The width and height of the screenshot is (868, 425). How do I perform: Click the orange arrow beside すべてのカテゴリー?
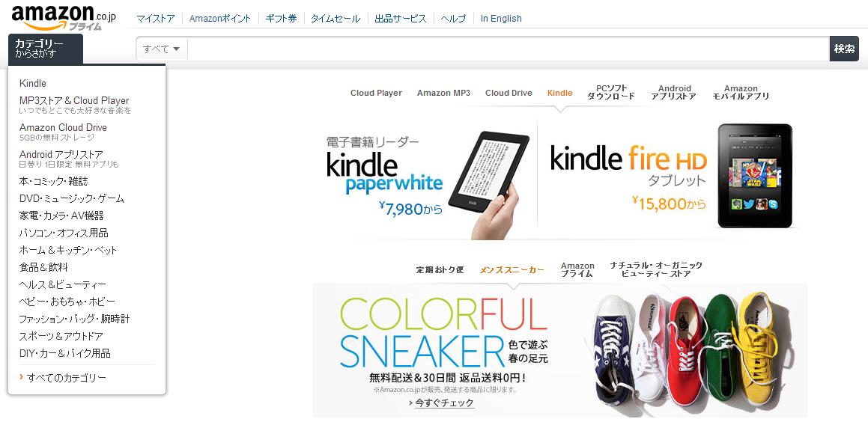pyautogui.click(x=22, y=377)
